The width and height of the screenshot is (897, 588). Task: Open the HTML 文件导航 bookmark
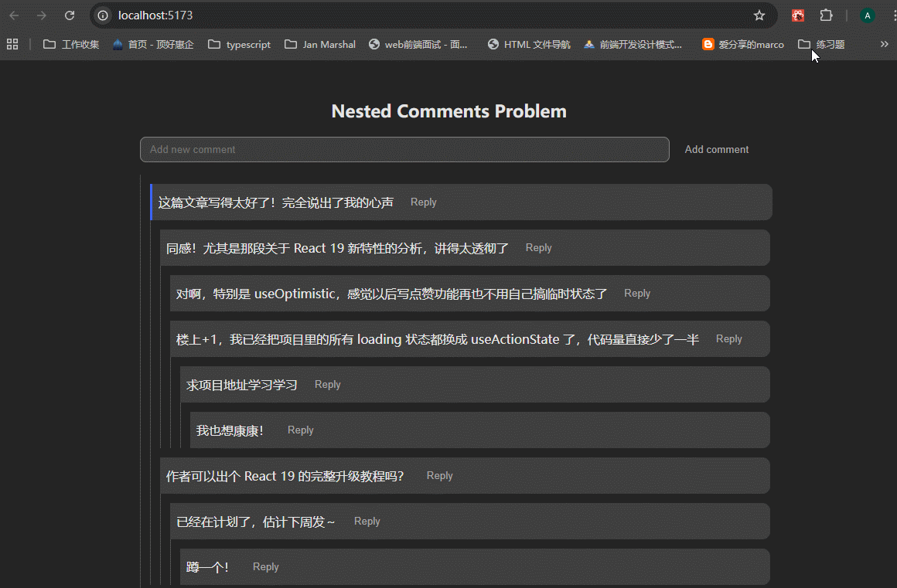coord(529,45)
